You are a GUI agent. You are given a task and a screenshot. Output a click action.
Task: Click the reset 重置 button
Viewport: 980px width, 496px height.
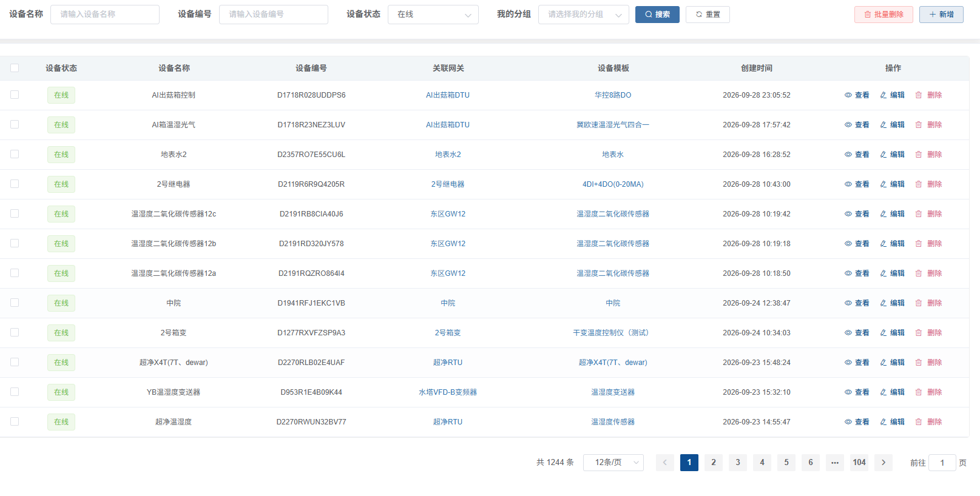click(708, 15)
